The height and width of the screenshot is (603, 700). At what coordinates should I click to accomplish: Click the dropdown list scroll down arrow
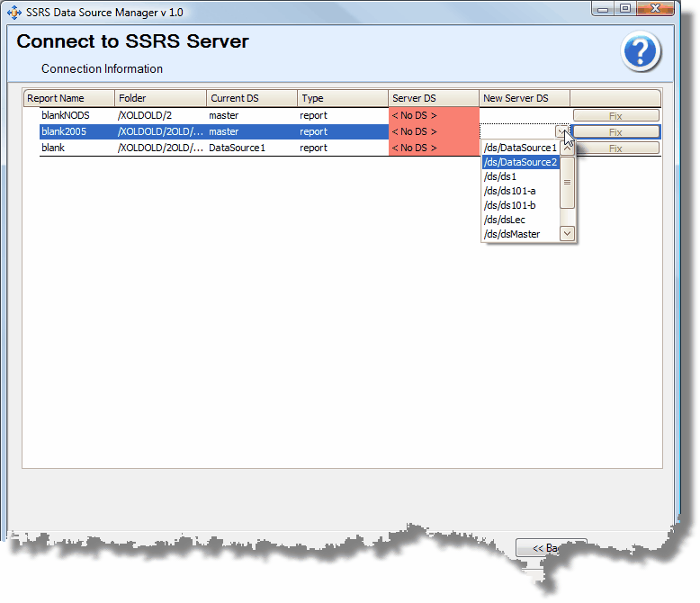(568, 233)
